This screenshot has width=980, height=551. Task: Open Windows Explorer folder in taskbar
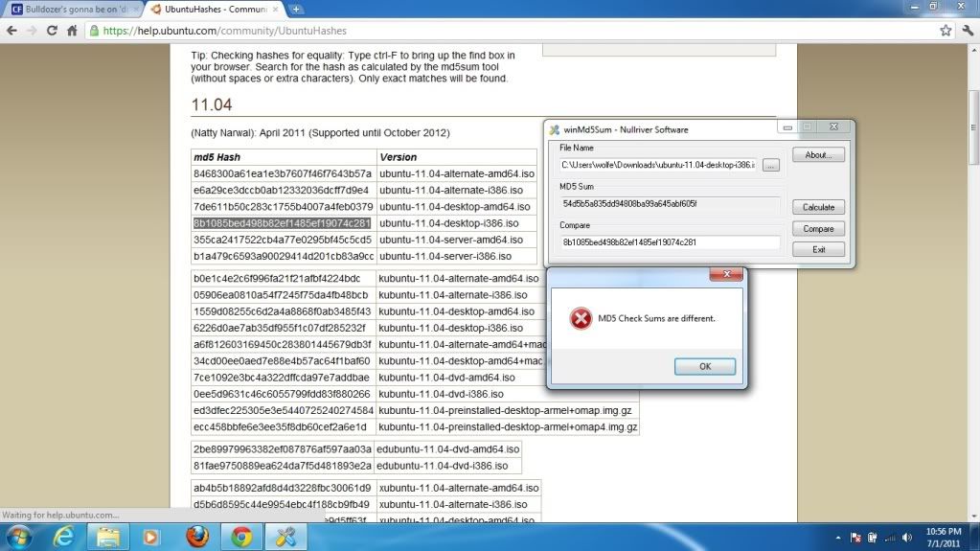tap(108, 538)
